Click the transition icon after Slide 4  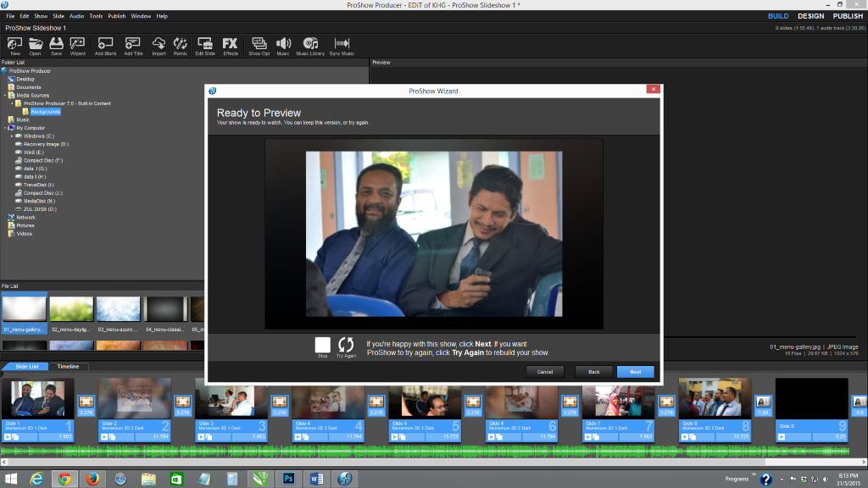(x=376, y=402)
